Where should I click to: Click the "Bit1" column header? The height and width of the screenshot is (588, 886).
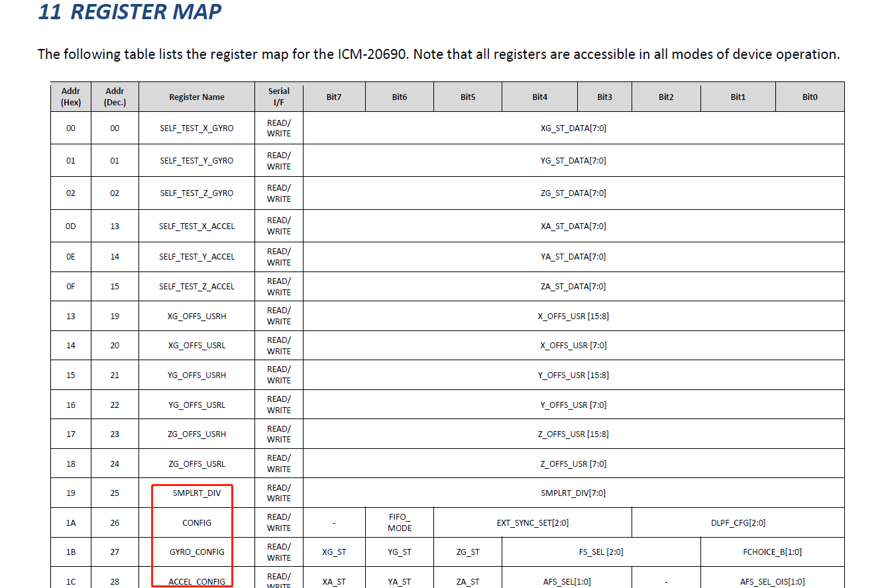pos(738,97)
